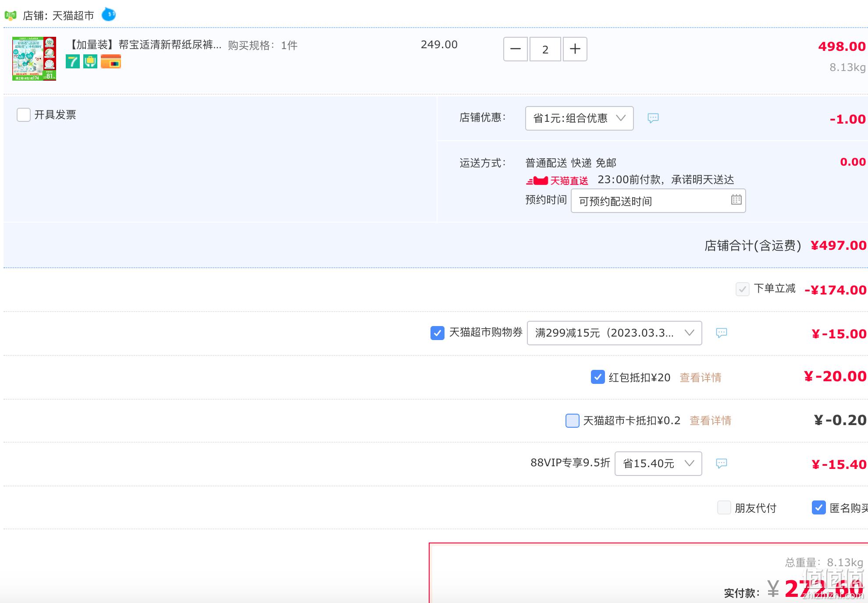
Task: Check the 朋友代付 checkbox
Action: point(724,507)
